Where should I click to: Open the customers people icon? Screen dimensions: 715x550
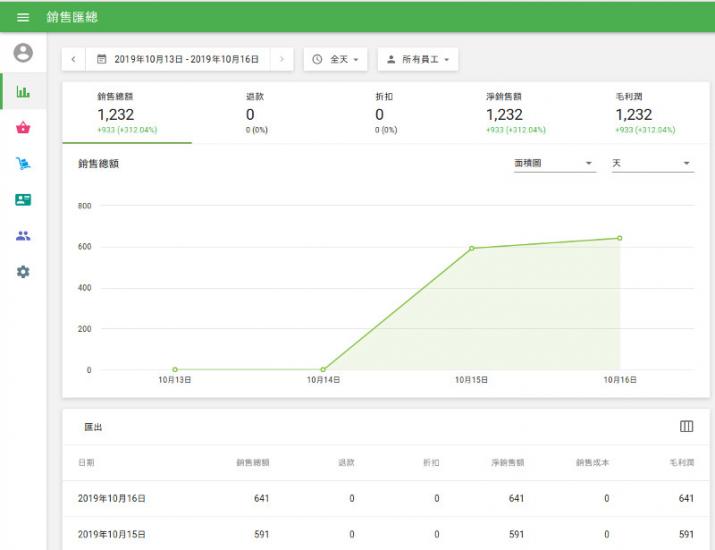pos(23,236)
